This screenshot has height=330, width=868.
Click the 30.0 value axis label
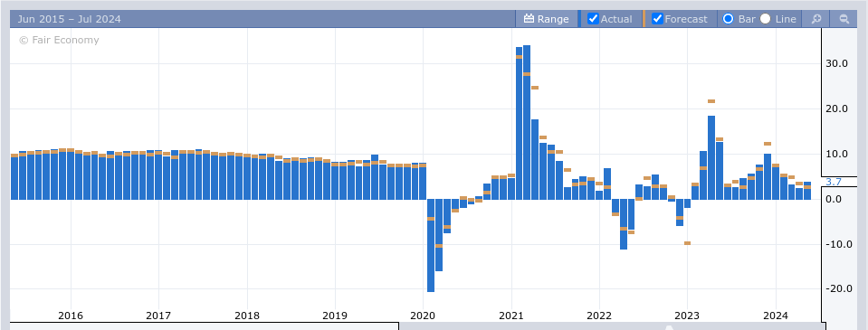point(836,63)
